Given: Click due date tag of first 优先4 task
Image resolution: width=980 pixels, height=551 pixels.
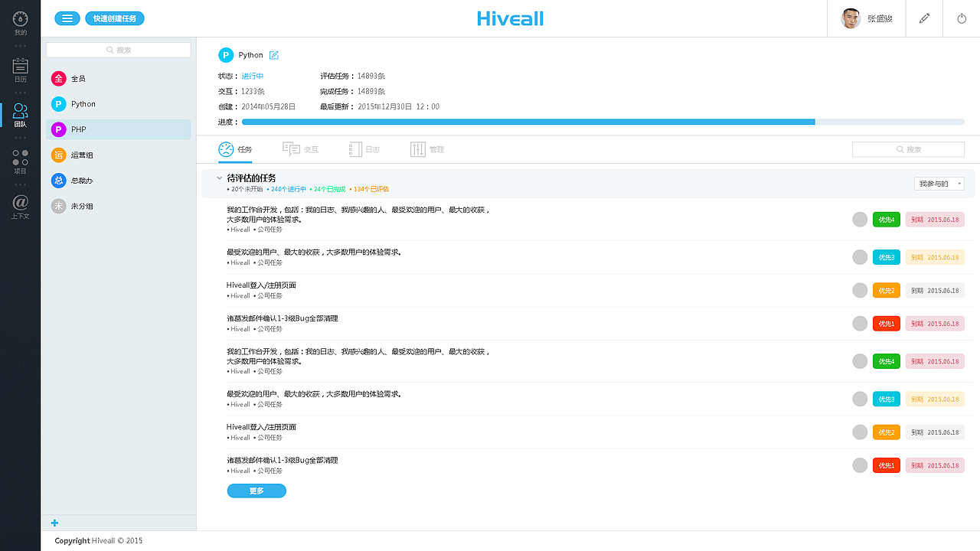Looking at the screenshot, I should coord(935,220).
